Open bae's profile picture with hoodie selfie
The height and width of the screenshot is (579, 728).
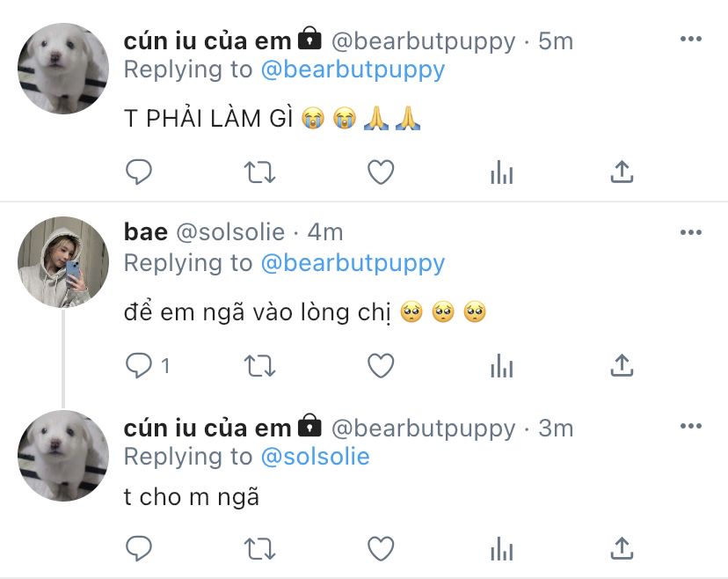pyautogui.click(x=63, y=262)
